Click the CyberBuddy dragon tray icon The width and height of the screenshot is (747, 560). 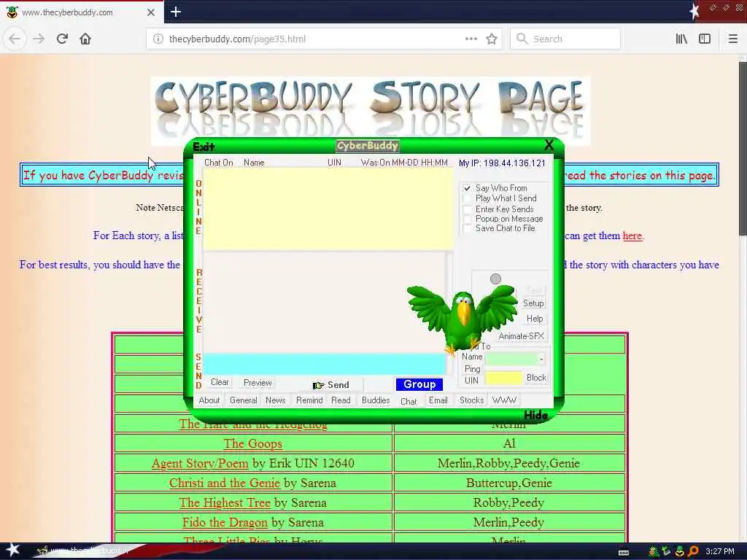[x=653, y=551]
